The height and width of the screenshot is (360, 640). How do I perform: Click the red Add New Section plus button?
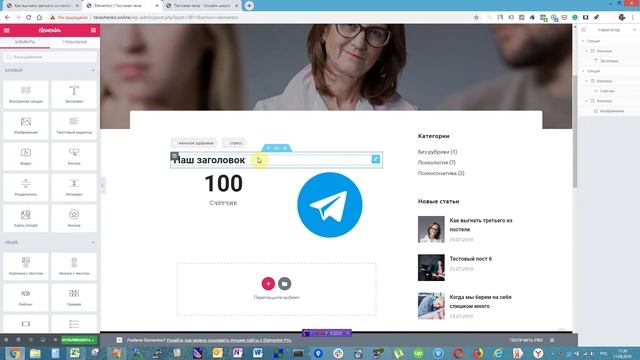click(x=268, y=283)
